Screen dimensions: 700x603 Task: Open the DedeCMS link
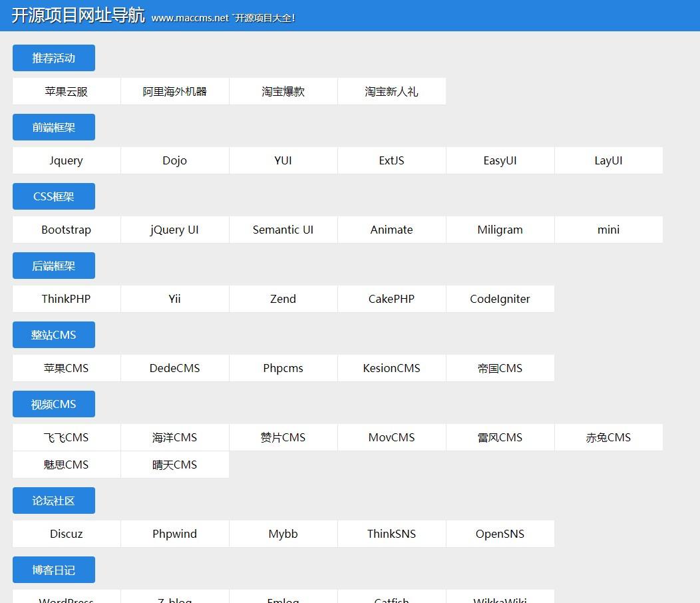click(x=174, y=368)
